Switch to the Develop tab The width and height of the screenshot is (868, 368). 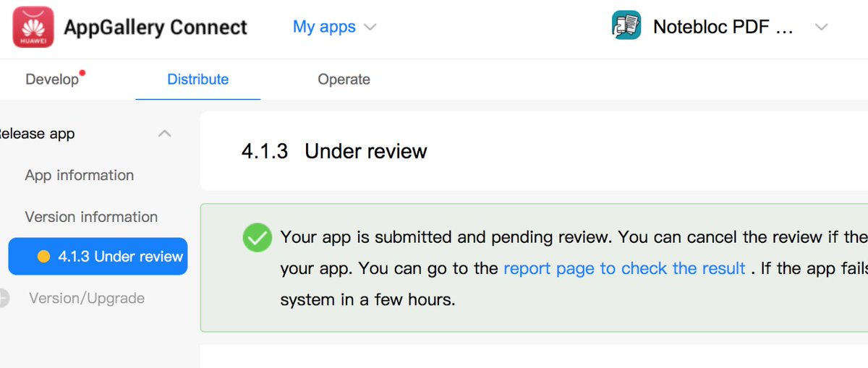[x=52, y=80]
